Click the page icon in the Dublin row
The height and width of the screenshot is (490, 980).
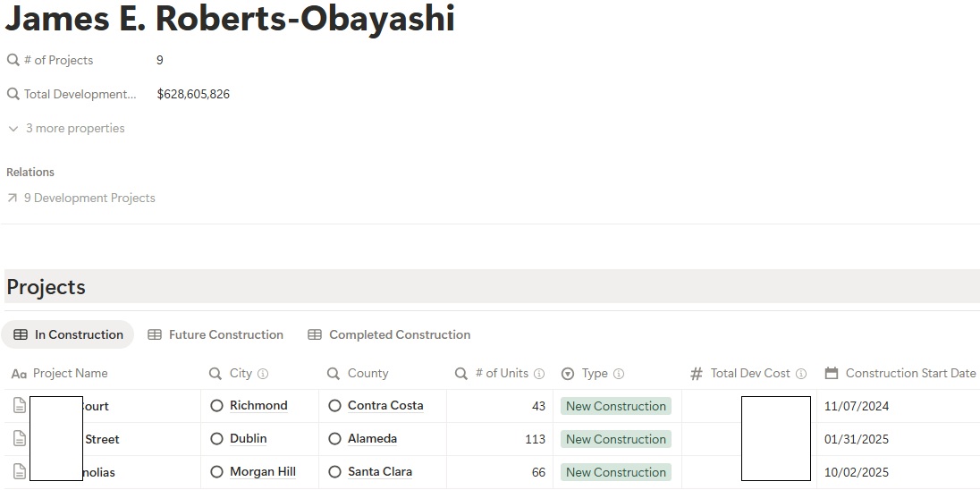[x=20, y=439]
